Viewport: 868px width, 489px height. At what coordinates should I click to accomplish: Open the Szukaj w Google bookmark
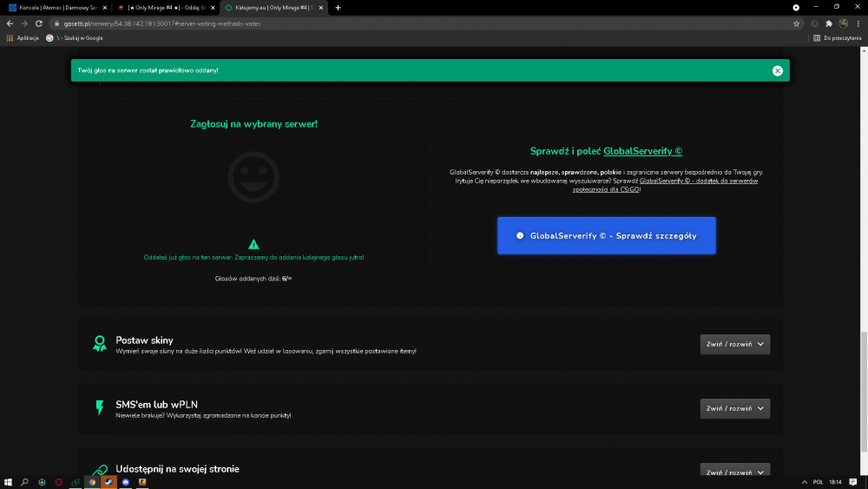click(x=75, y=38)
